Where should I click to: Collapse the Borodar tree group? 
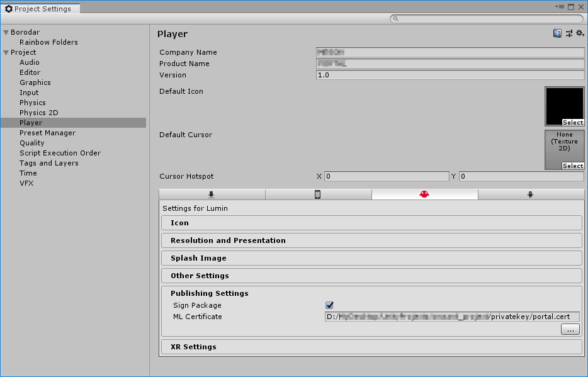pos(6,32)
